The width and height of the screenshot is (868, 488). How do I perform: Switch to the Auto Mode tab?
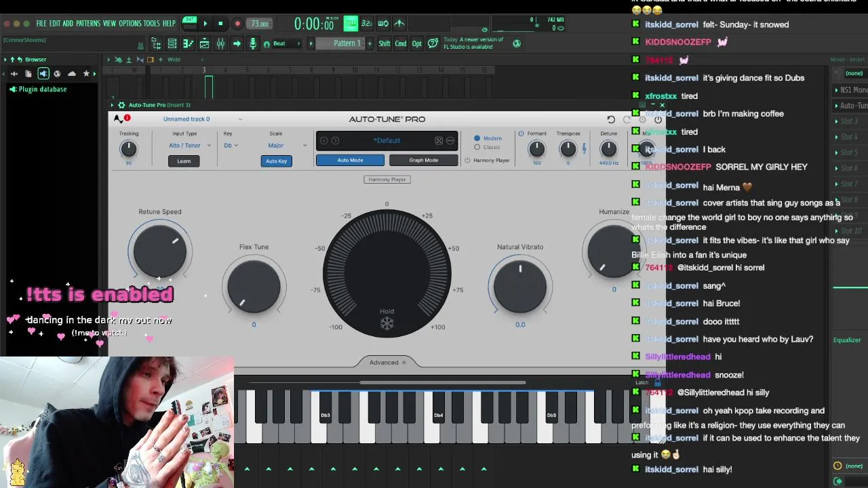(x=350, y=160)
